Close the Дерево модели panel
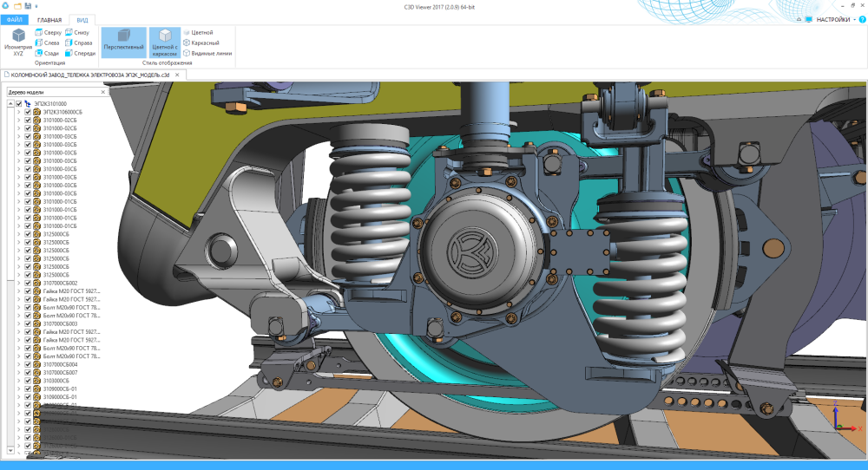Screen dimensions: 868x470 103,92
